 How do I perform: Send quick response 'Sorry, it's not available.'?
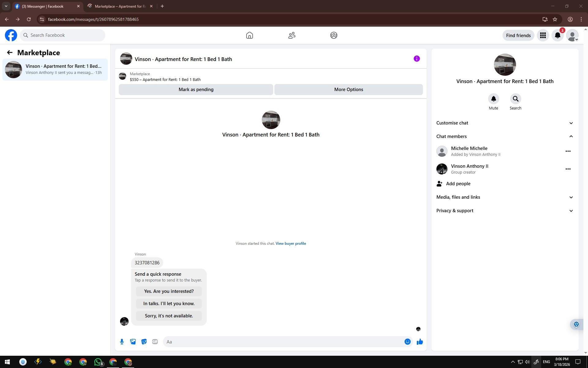pos(169,316)
